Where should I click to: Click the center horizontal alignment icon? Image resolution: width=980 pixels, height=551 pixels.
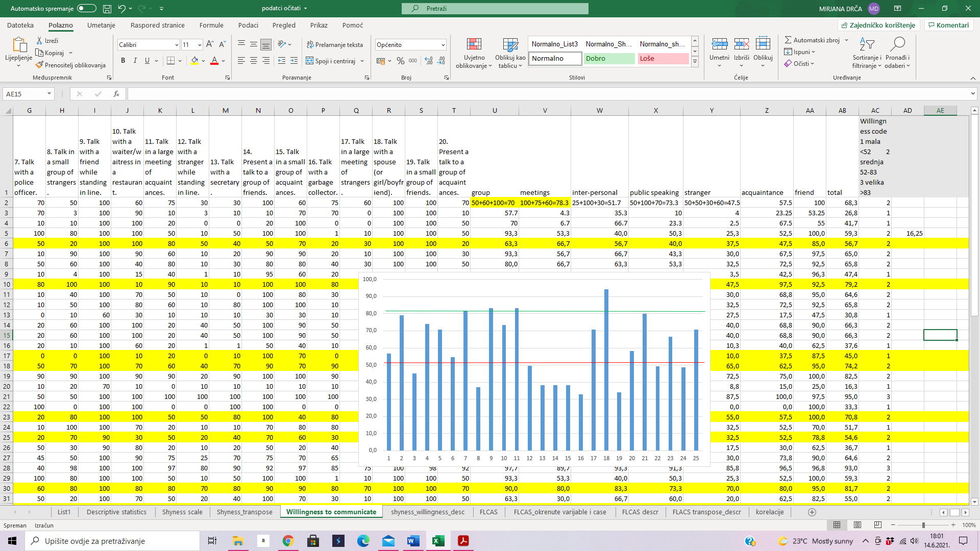(x=254, y=61)
